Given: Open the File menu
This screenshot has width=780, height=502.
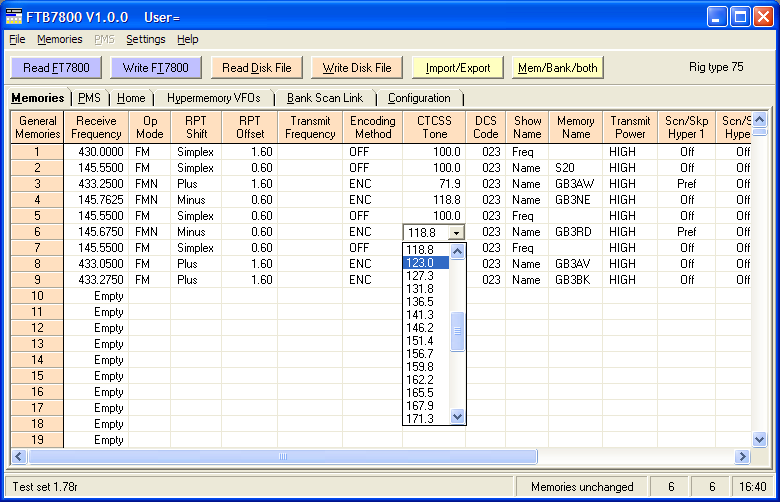Looking at the screenshot, I should (17, 39).
